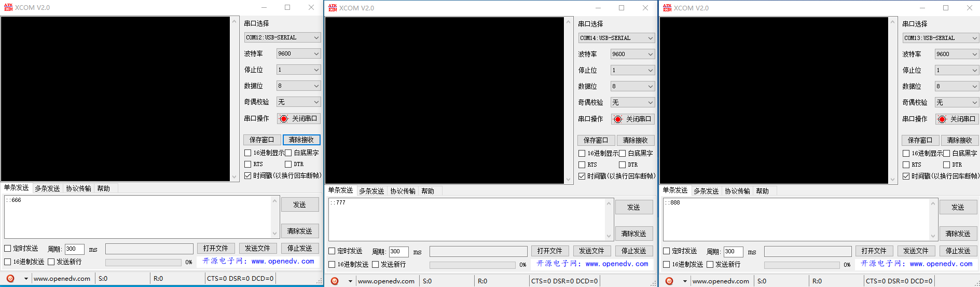Screen dimensions: 980x287
Task: Click the red settings icon in COM13 status bar
Action: [x=669, y=281]
